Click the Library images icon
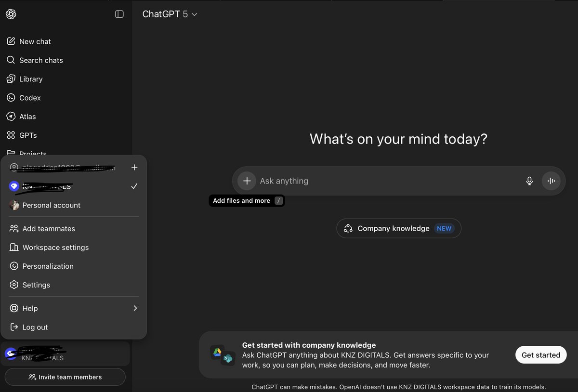 click(11, 79)
